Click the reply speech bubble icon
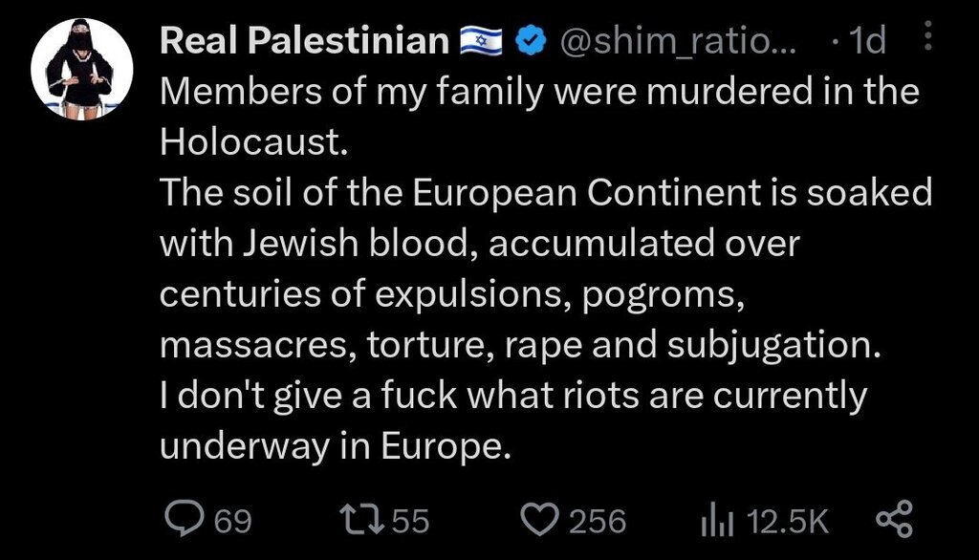The width and height of the screenshot is (979, 560). click(x=183, y=520)
